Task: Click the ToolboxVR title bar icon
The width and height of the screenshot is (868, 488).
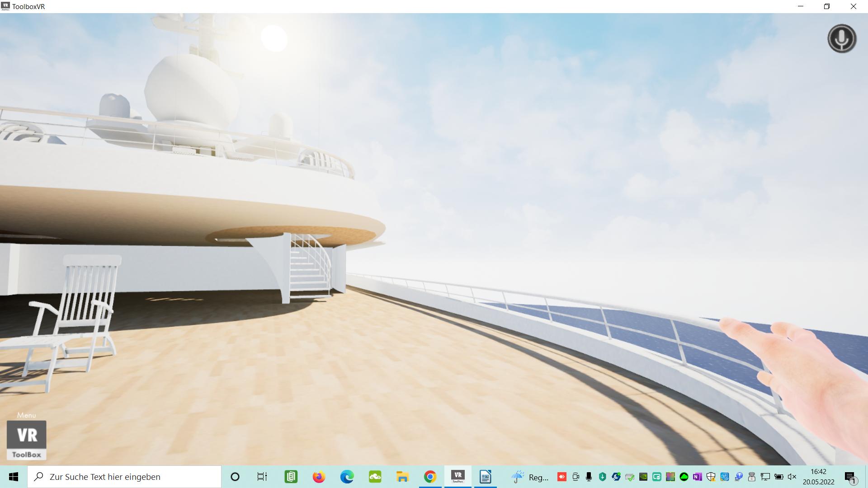Action: 5,6
